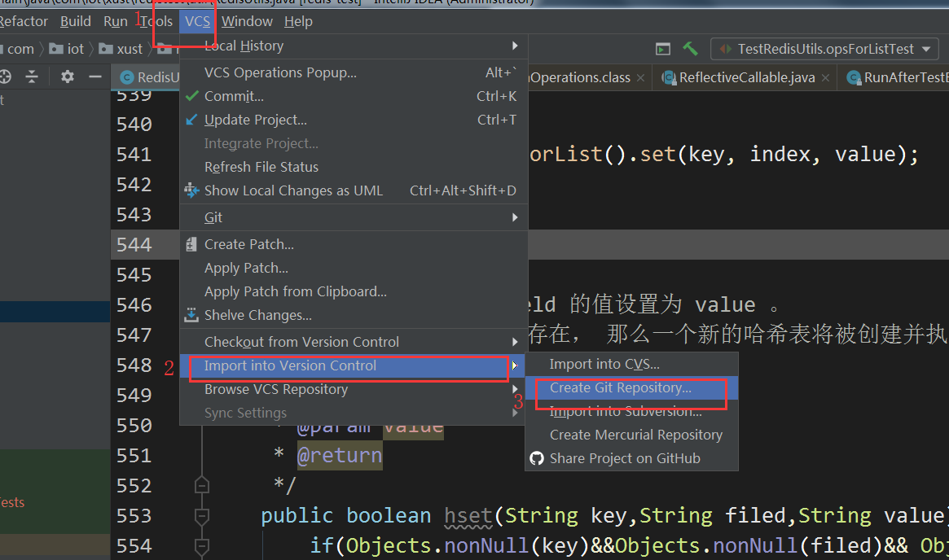The image size is (949, 560).
Task: Toggle fold marker at line 554
Action: 201,546
